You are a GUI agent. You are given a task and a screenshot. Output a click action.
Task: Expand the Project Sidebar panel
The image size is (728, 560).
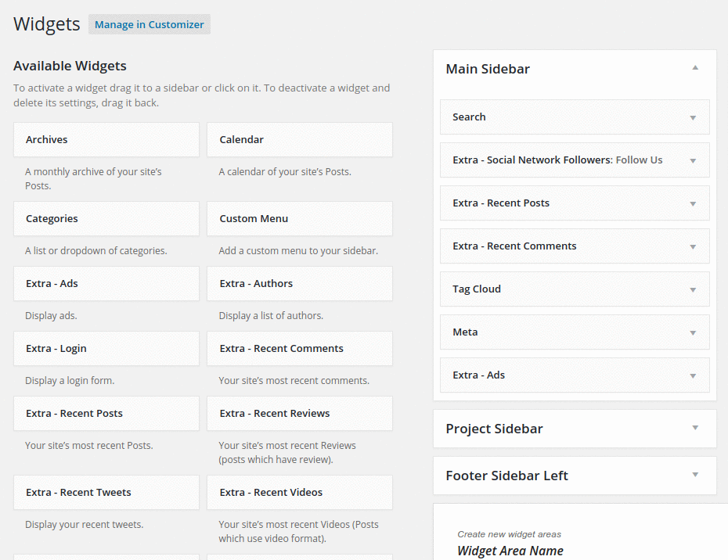(694, 429)
